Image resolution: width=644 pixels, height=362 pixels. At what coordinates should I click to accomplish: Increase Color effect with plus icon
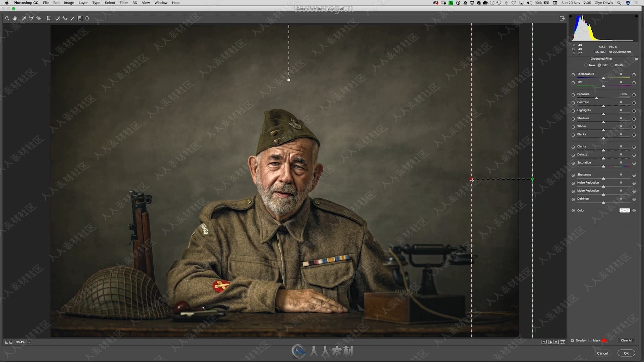click(x=634, y=210)
